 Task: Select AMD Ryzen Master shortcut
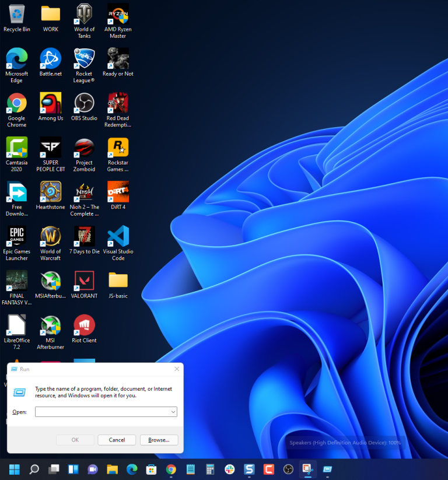click(x=118, y=22)
